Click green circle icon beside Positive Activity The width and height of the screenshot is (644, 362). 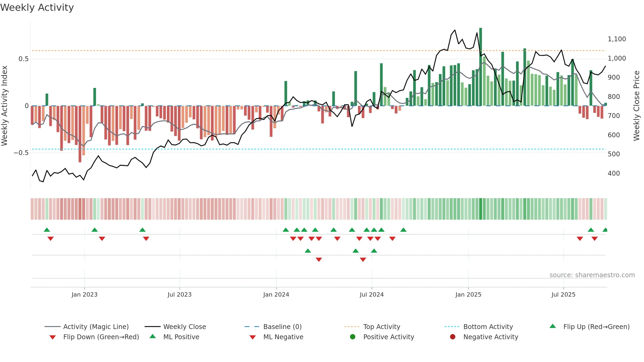[x=353, y=337]
